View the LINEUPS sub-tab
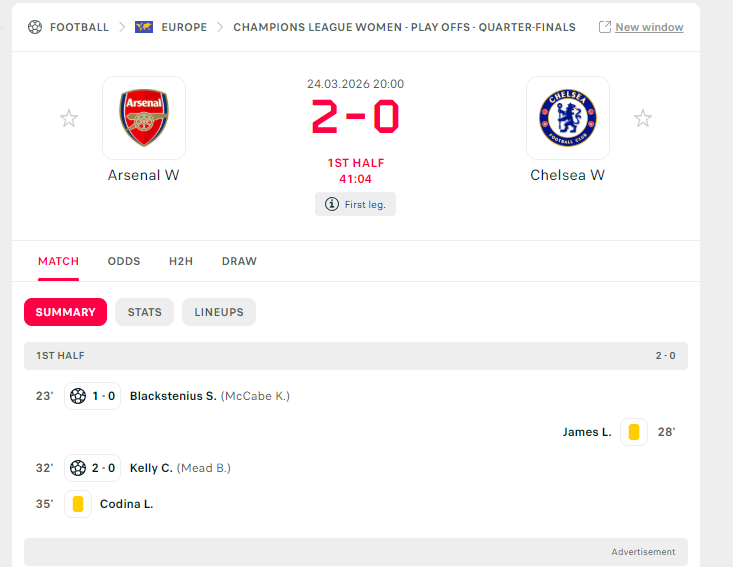733x567 pixels. tap(219, 312)
